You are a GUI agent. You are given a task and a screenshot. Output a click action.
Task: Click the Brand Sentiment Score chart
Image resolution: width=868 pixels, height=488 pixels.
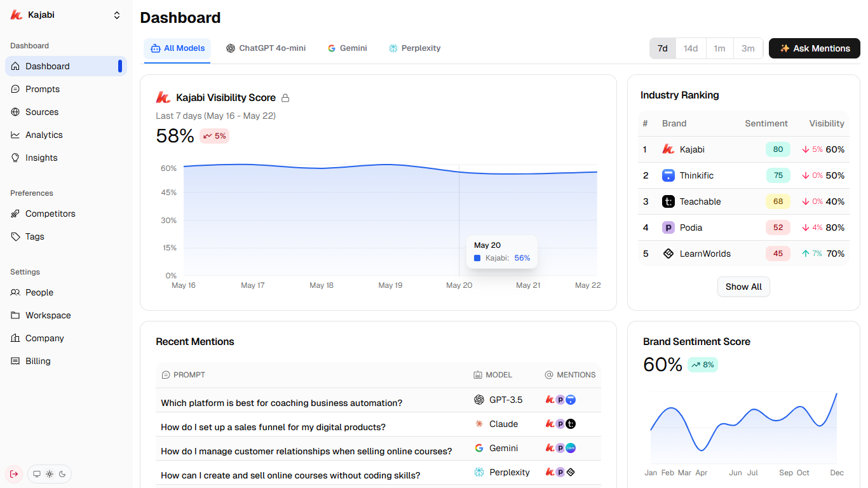[743, 428]
